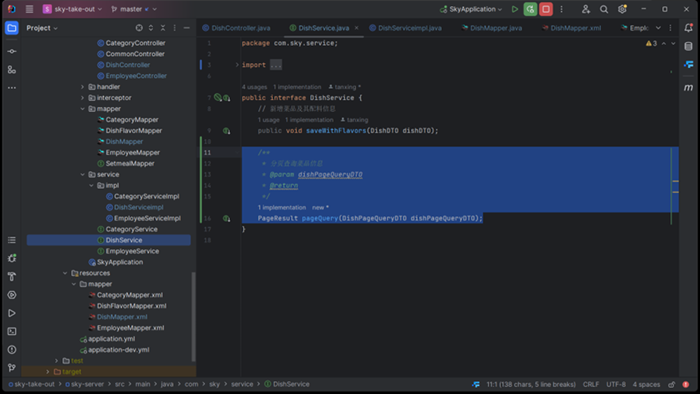This screenshot has height=394, width=700.
Task: Collapse the service folder
Action: click(x=83, y=174)
